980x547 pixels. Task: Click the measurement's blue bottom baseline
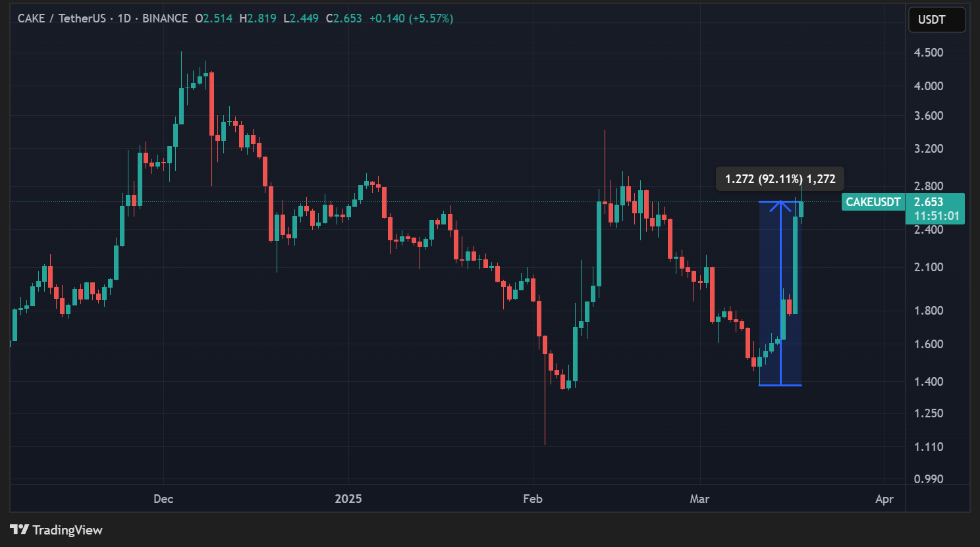pyautogui.click(x=780, y=385)
